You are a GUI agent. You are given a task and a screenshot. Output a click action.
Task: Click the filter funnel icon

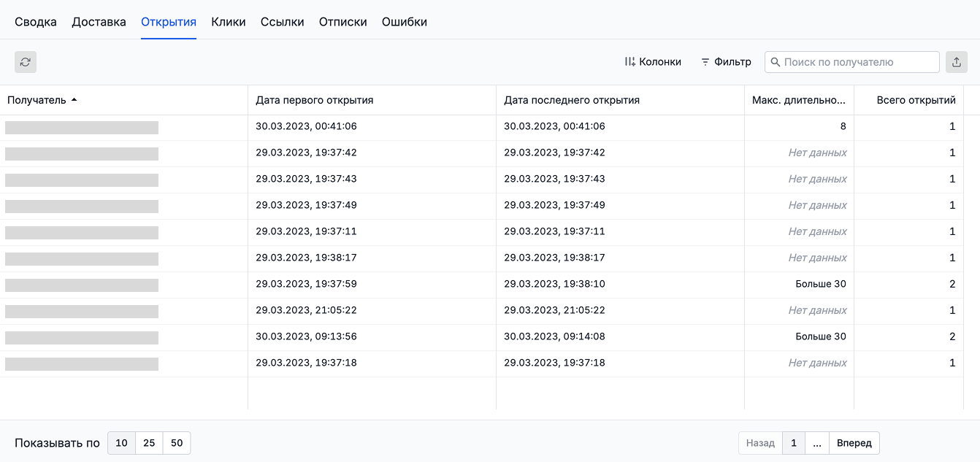tap(704, 61)
